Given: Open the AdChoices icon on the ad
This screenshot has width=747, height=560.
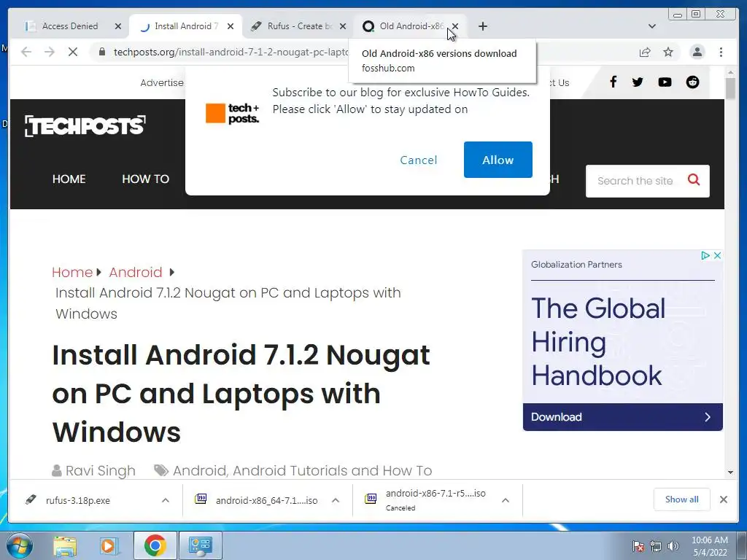Looking at the screenshot, I should point(705,256).
